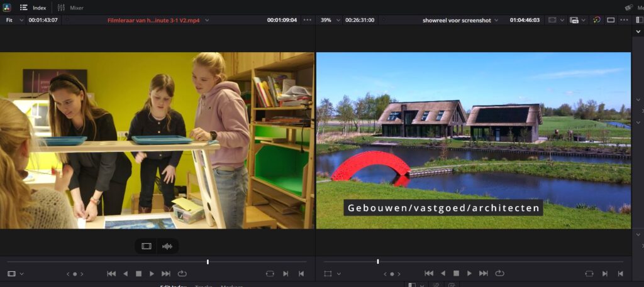Jump to first frame in source viewer

pos(111,273)
